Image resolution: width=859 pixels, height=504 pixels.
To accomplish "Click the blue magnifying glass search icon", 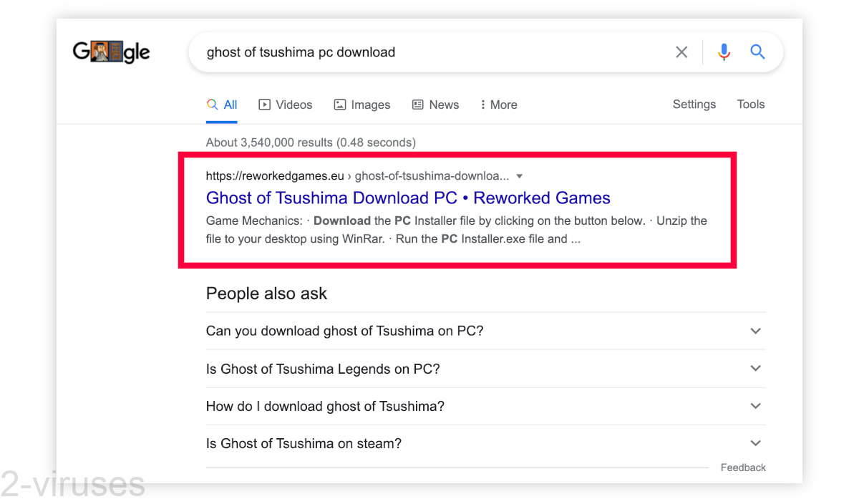I will [x=757, y=52].
